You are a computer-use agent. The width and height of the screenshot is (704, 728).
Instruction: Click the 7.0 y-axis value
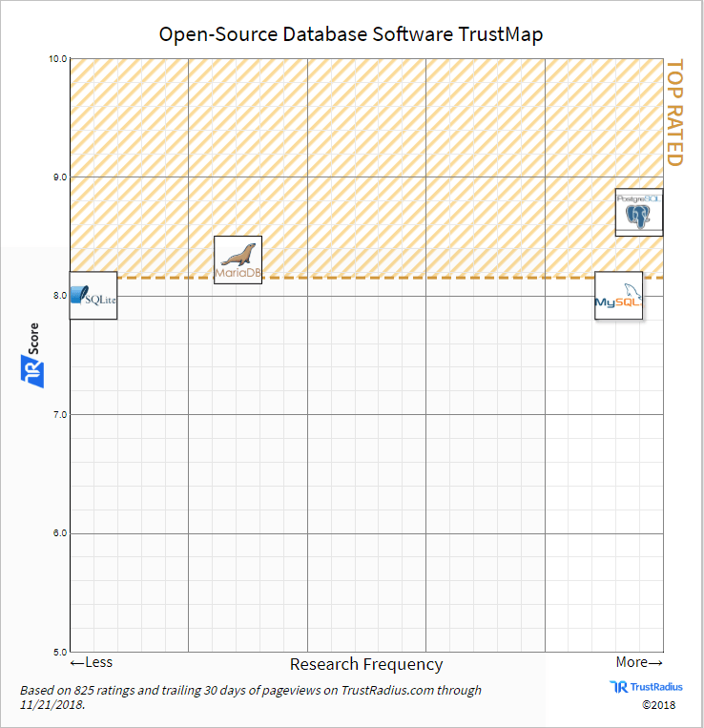pos(60,415)
